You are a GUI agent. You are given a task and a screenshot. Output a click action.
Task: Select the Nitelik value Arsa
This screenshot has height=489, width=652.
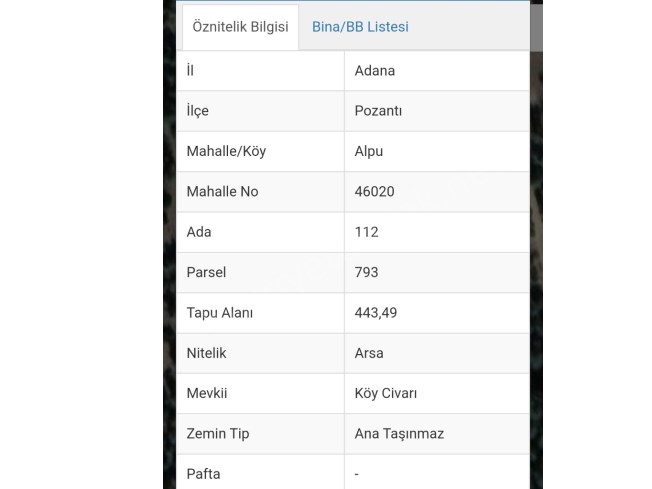(369, 353)
